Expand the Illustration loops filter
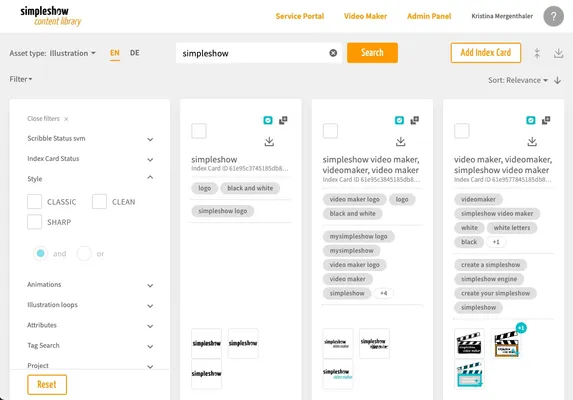The image size is (573, 400). pos(90,305)
